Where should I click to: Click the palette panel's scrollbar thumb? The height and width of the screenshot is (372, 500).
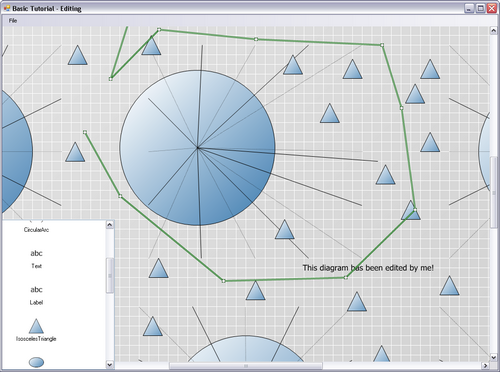click(x=110, y=275)
